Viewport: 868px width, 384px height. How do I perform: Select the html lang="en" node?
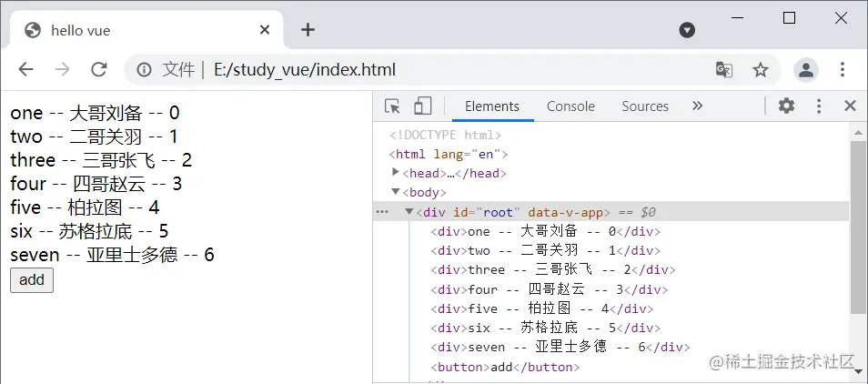pyautogui.click(x=448, y=154)
